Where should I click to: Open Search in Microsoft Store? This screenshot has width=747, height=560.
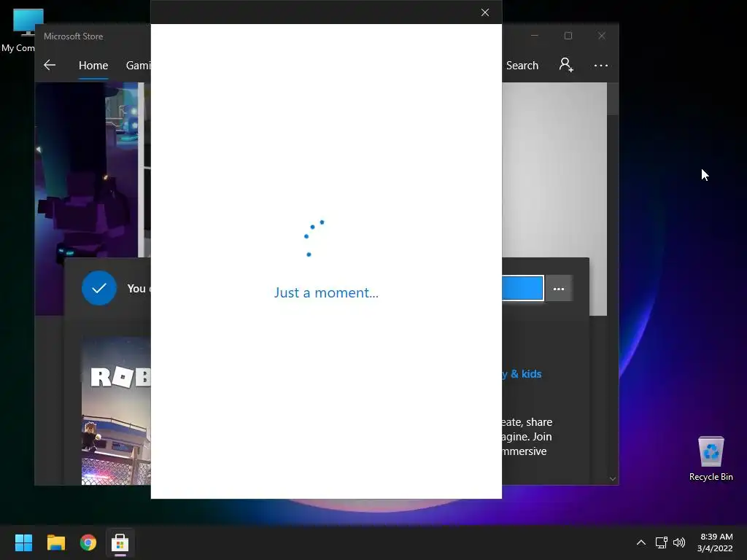click(522, 65)
